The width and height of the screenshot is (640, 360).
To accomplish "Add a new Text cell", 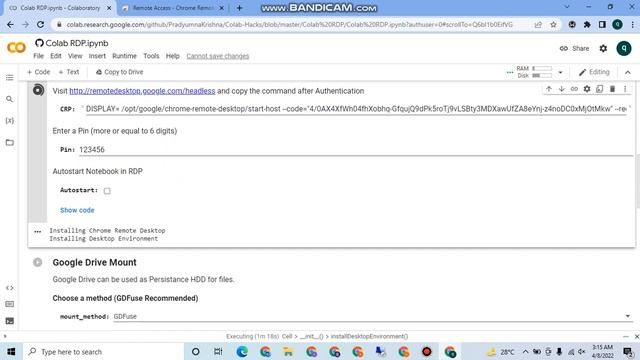I will 69,72.
